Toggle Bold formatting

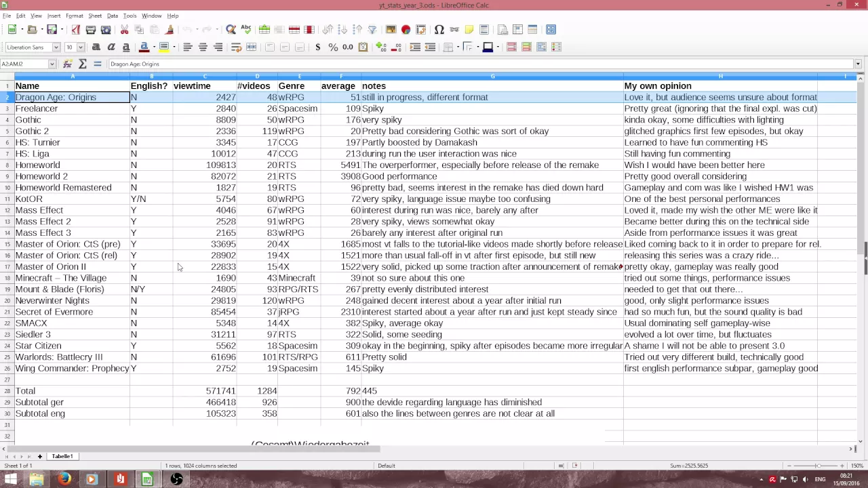click(96, 47)
